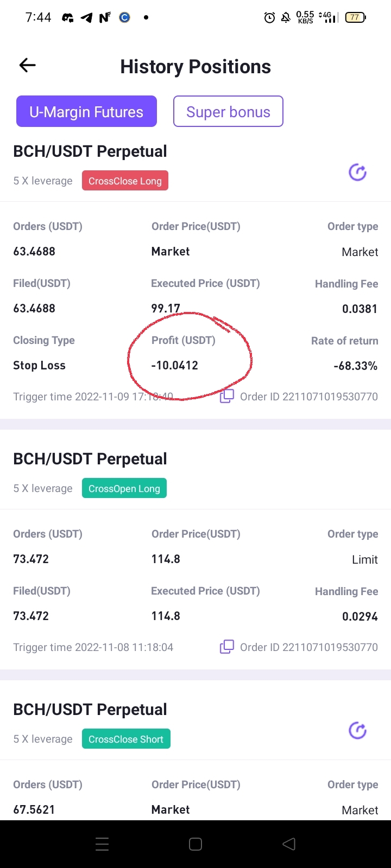Tap History Positions page title
Screen dimensions: 391x868
tap(195, 67)
